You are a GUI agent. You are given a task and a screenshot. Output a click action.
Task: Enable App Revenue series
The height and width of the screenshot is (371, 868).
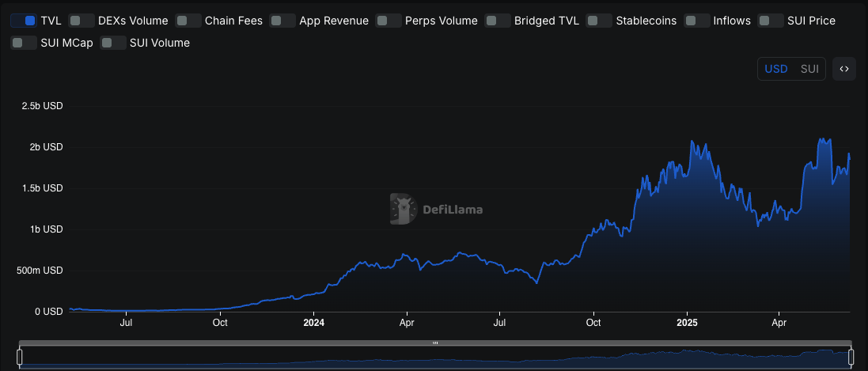[283, 21]
